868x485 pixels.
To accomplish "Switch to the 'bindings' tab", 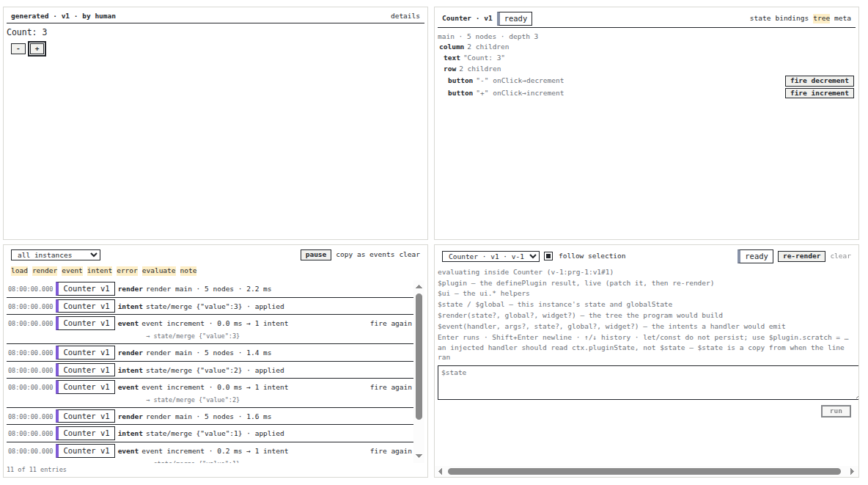I will [x=792, y=18].
